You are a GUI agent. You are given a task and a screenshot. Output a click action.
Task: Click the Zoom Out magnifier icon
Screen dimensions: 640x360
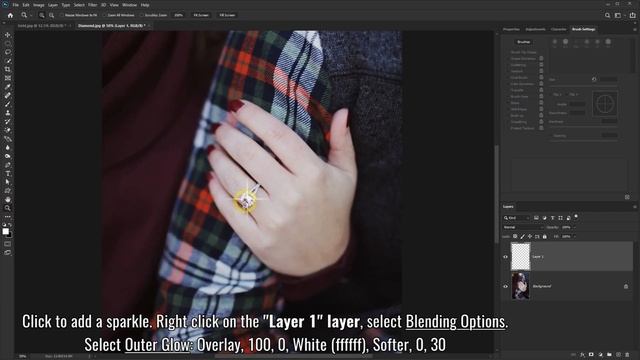(x=51, y=15)
